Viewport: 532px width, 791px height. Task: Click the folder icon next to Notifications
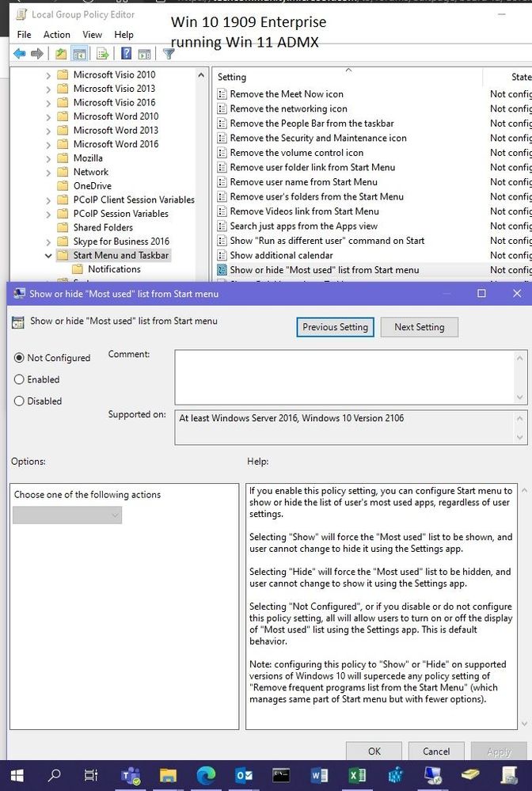pos(77,269)
